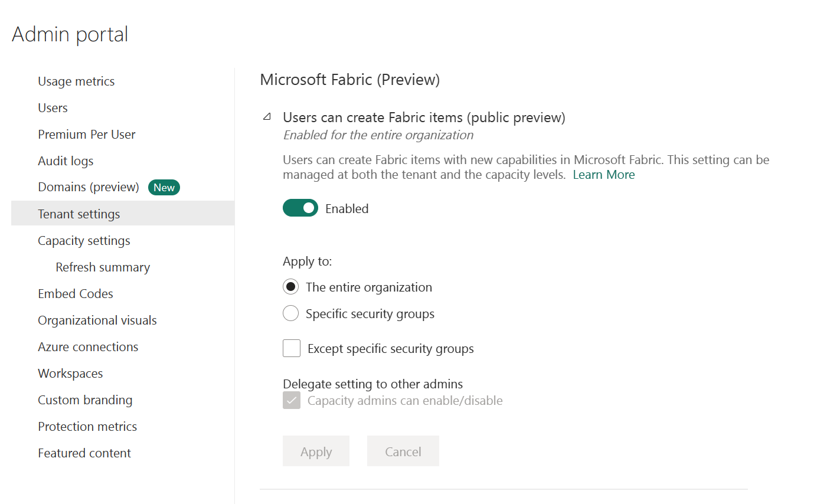
Task: Select Tenant settings in sidebar
Action: click(x=123, y=214)
